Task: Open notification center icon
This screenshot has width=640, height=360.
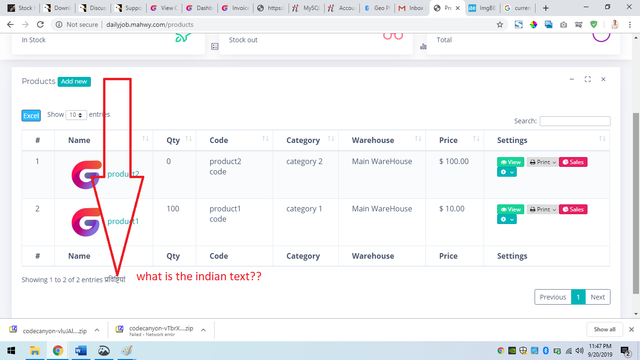Action: 625,351
